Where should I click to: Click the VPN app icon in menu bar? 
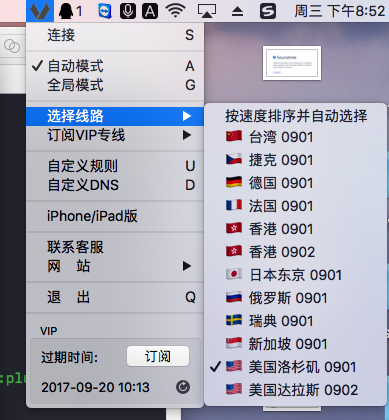pos(40,11)
